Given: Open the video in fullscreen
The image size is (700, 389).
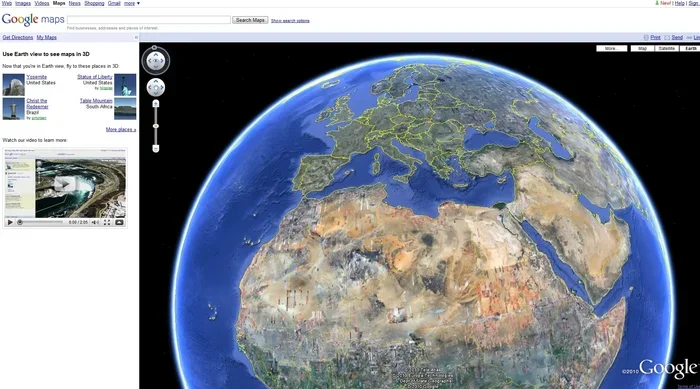Looking at the screenshot, I should [x=107, y=222].
